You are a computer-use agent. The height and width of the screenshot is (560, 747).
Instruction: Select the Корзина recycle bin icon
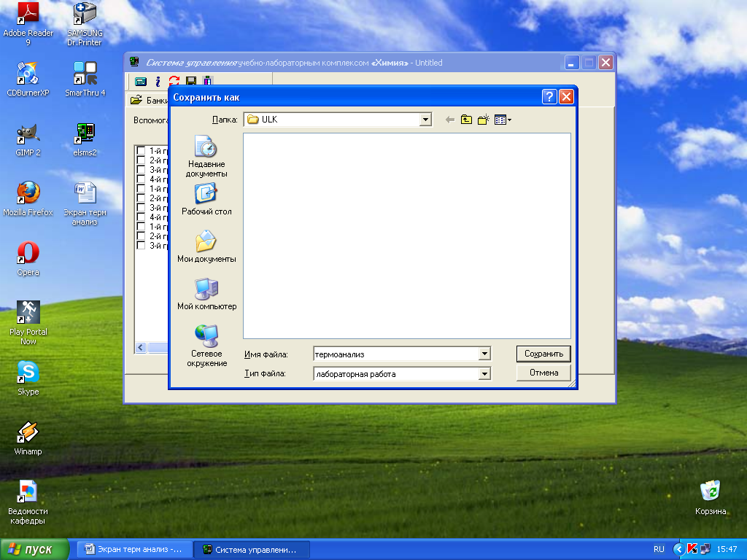(711, 497)
